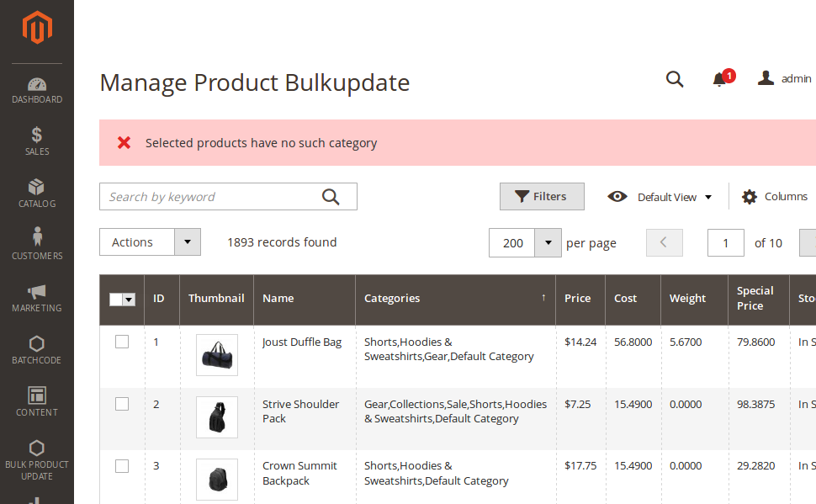Expand the 200 per page dropdown
This screenshot has width=816, height=504.
click(x=548, y=243)
